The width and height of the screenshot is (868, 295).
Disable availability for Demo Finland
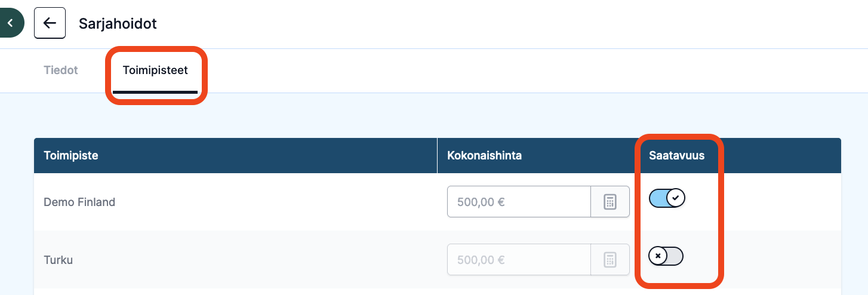click(667, 198)
